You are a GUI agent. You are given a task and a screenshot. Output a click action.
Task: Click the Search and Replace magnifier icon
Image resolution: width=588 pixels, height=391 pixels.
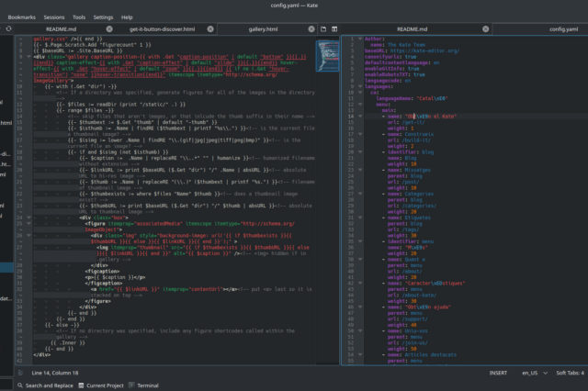pos(20,385)
